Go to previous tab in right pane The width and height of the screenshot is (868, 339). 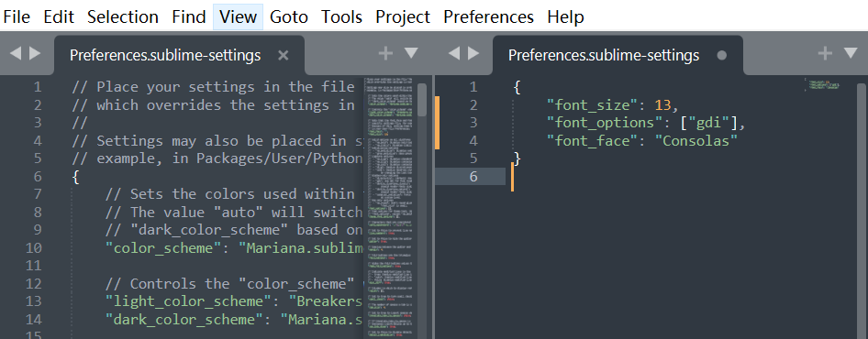(454, 53)
